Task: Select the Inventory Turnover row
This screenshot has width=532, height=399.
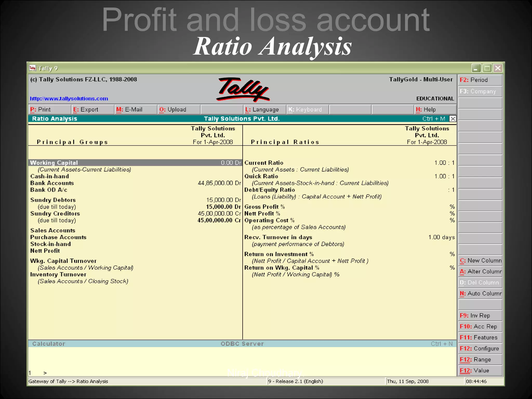Action: point(135,274)
